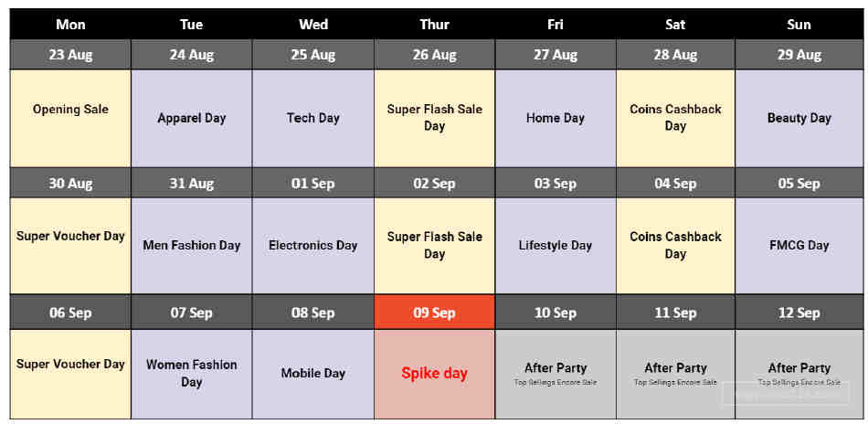The width and height of the screenshot is (868, 424).
Task: Select the Beauty Day cell
Action: (x=799, y=118)
